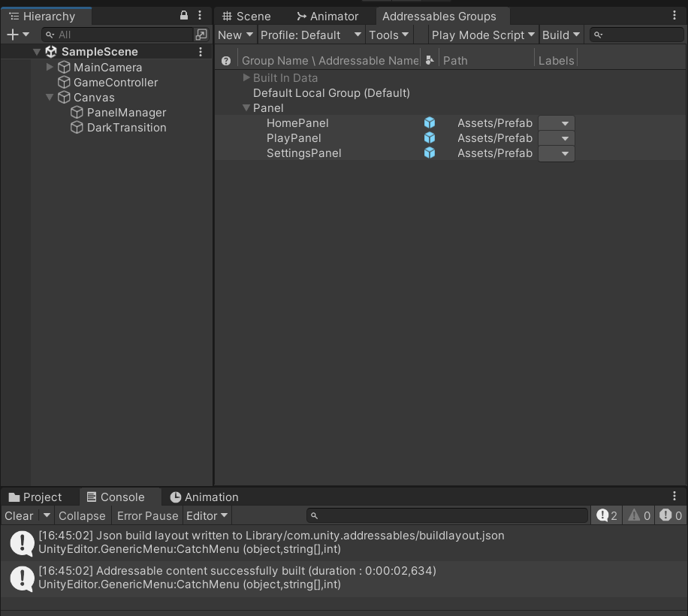Focus the Hierarchy search field
The width and height of the screenshot is (688, 616).
point(119,35)
